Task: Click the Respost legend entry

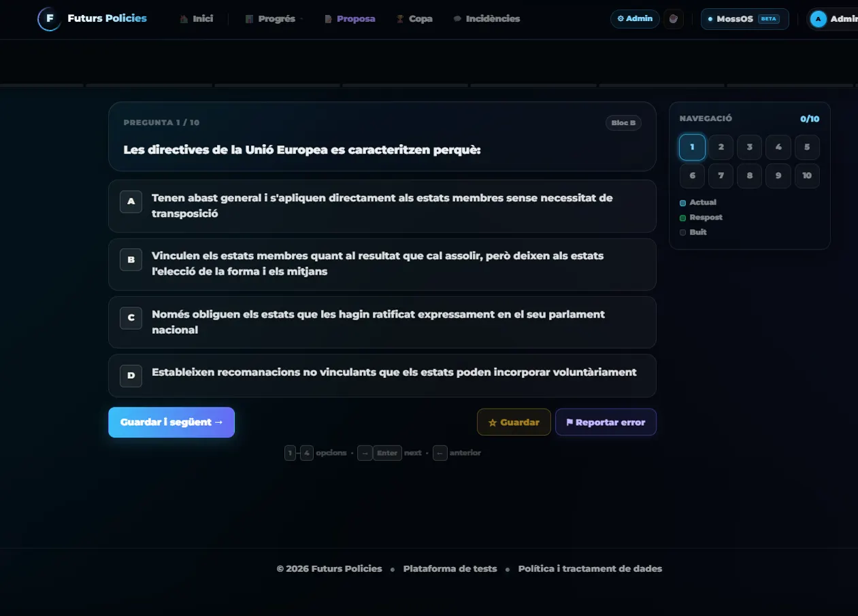Action: point(702,218)
